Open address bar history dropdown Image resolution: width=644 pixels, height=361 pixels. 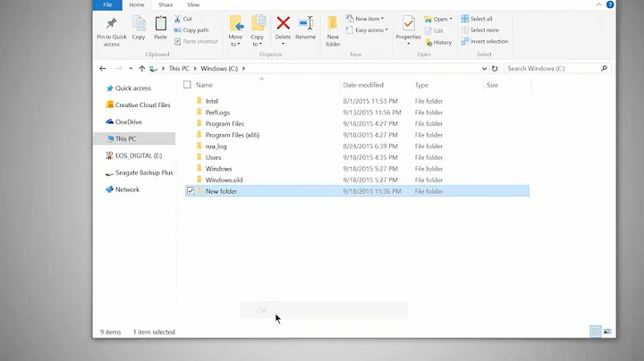click(484, 69)
